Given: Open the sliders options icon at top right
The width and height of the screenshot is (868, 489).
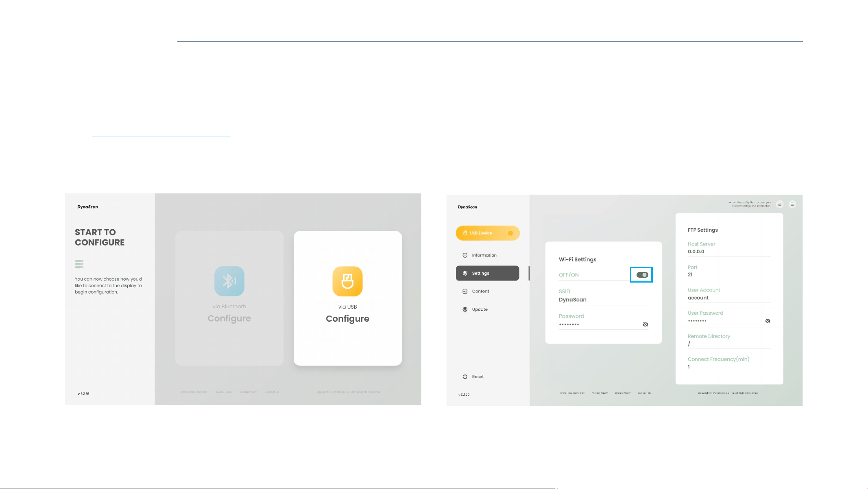Looking at the screenshot, I should click(x=792, y=204).
